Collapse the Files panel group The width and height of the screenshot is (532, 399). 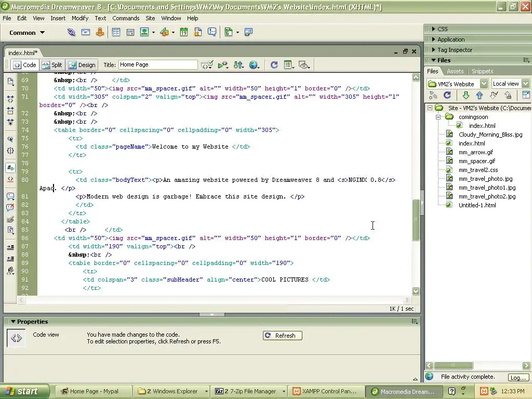coord(434,60)
